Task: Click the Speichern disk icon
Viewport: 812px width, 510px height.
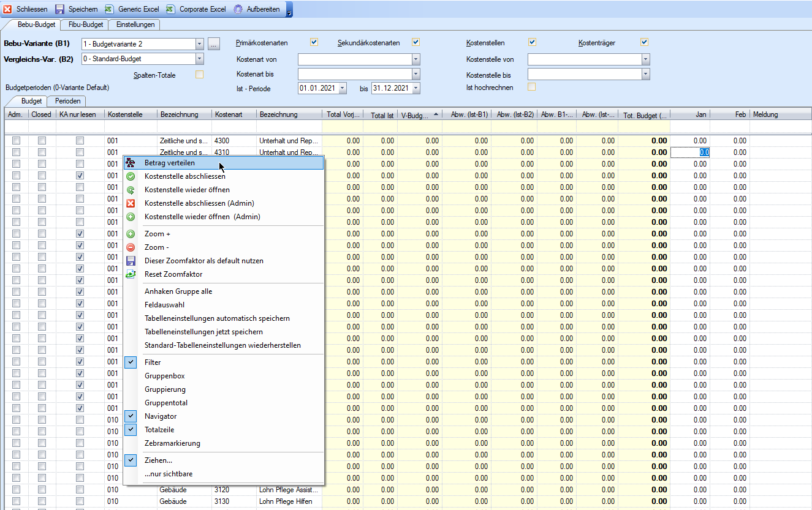Action: [60, 9]
